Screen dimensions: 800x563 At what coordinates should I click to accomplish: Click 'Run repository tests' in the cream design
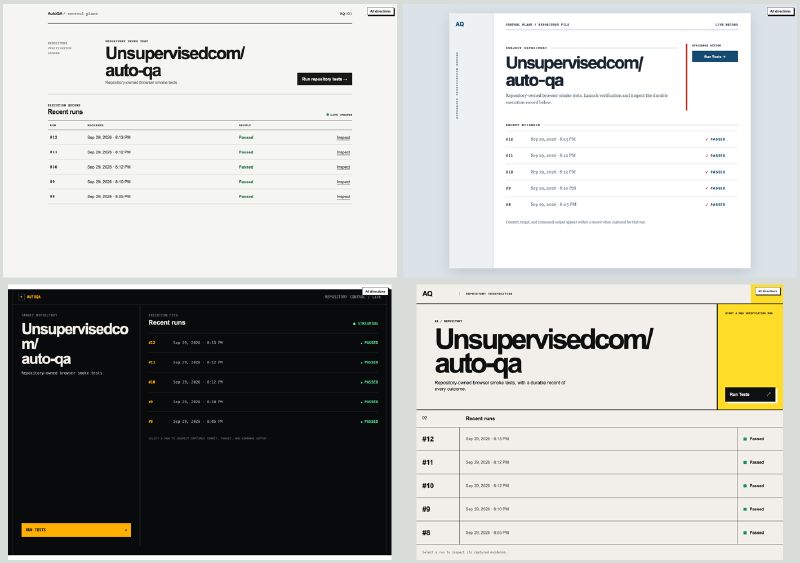click(x=324, y=79)
